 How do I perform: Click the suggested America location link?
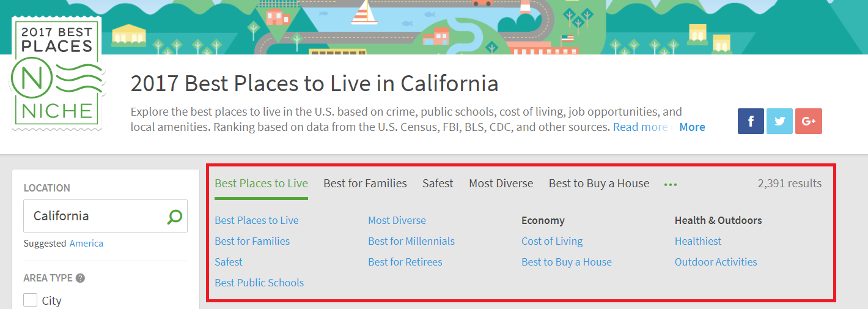click(86, 244)
